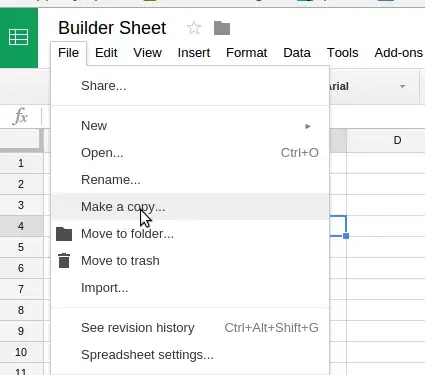Open the Arial font dropdown arrow
The height and width of the screenshot is (375, 425).
pyautogui.click(x=402, y=87)
